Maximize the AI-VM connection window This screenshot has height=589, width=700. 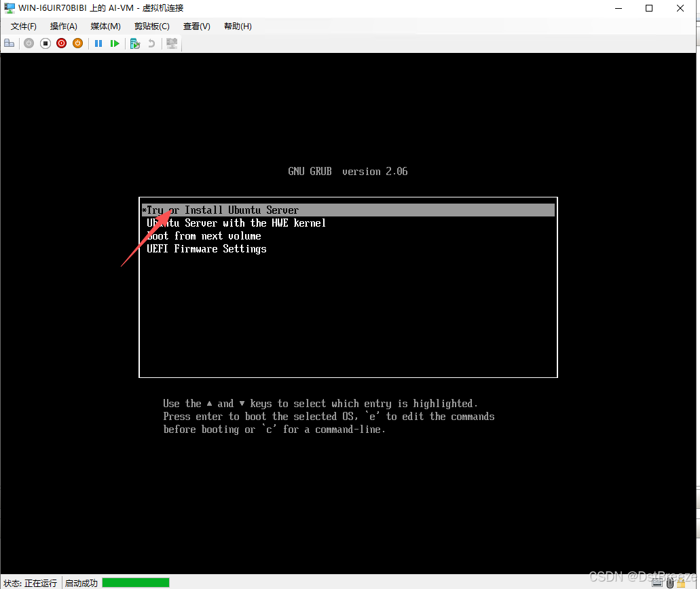coord(649,8)
